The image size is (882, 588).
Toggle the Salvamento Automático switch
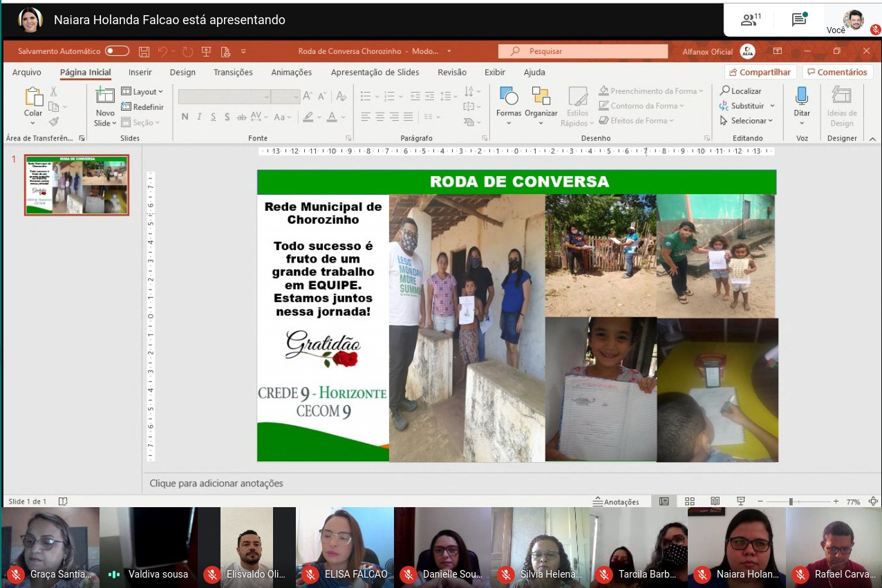(x=117, y=51)
